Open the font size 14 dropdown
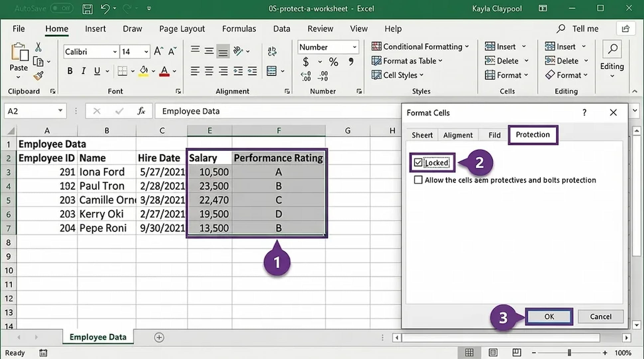The height and width of the screenshot is (359, 644). [146, 52]
